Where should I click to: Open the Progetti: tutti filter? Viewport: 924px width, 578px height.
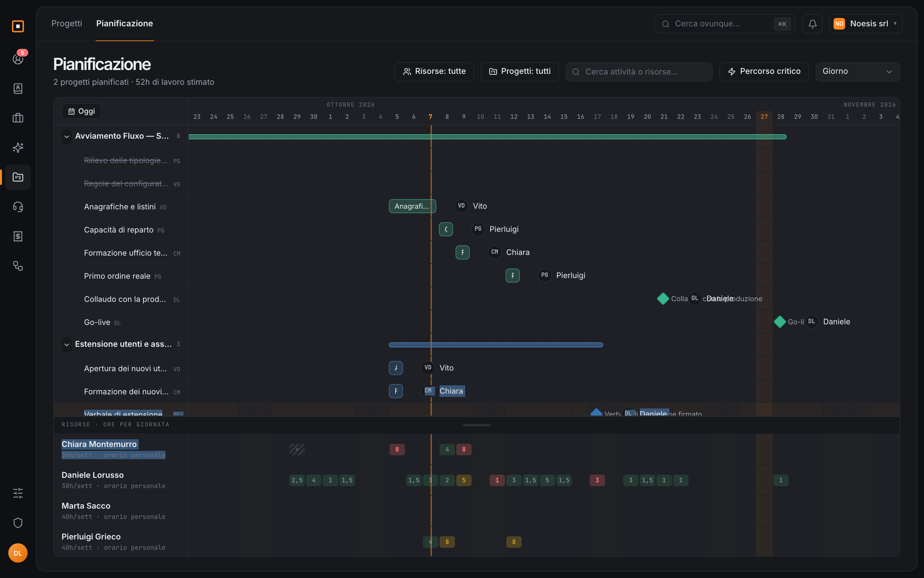520,72
